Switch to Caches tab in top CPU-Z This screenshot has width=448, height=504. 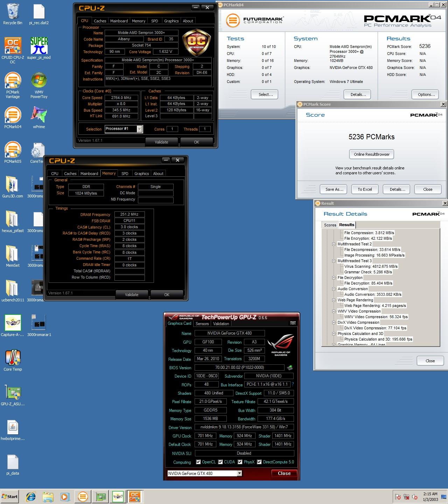click(100, 21)
